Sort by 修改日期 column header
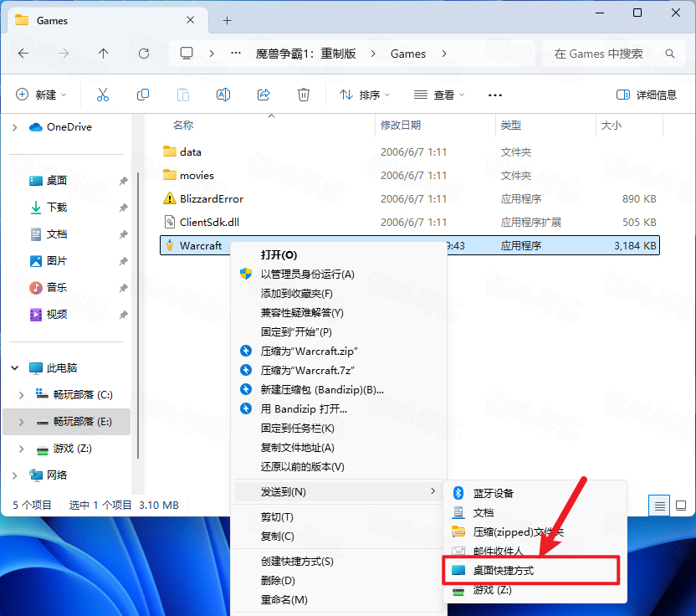696x616 pixels. (x=401, y=126)
